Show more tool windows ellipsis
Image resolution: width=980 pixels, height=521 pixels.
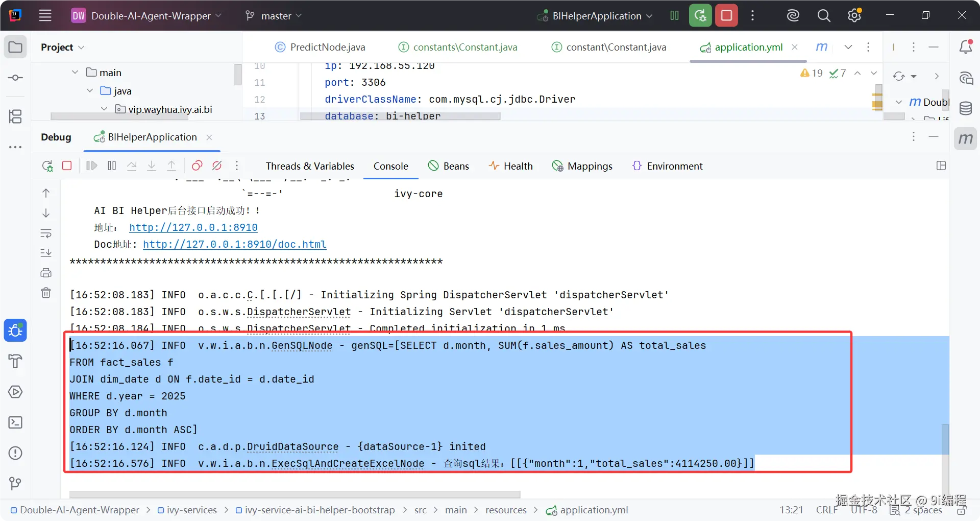(x=15, y=147)
